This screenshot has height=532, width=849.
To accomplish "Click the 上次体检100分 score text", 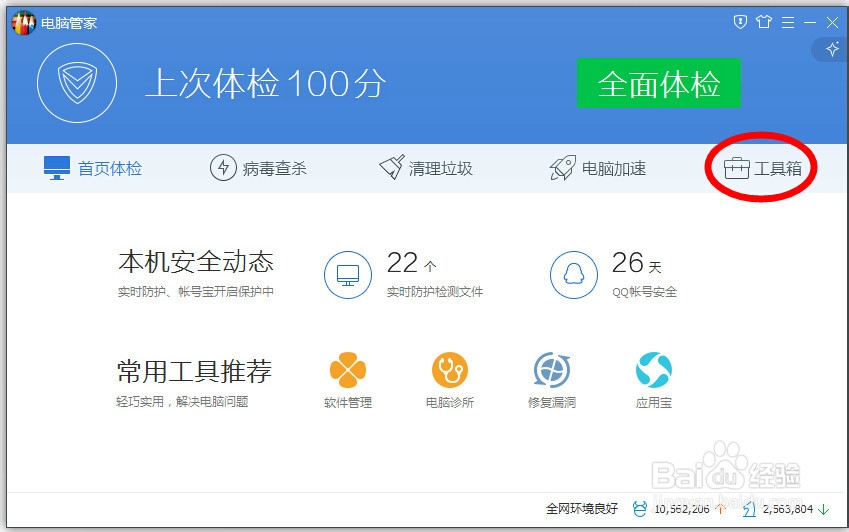I will coord(266,84).
